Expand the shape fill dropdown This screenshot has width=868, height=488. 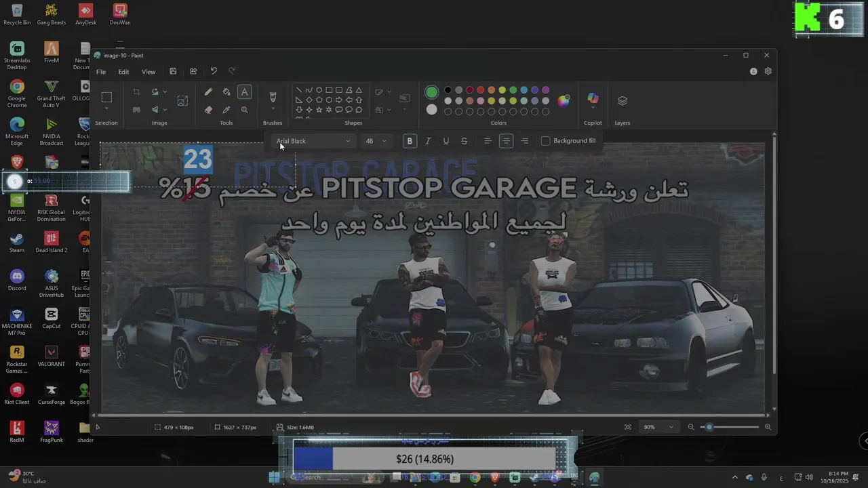pyautogui.click(x=389, y=110)
